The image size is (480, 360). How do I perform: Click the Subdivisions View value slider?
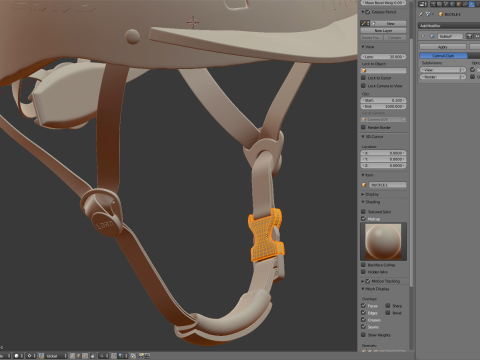tap(443, 70)
